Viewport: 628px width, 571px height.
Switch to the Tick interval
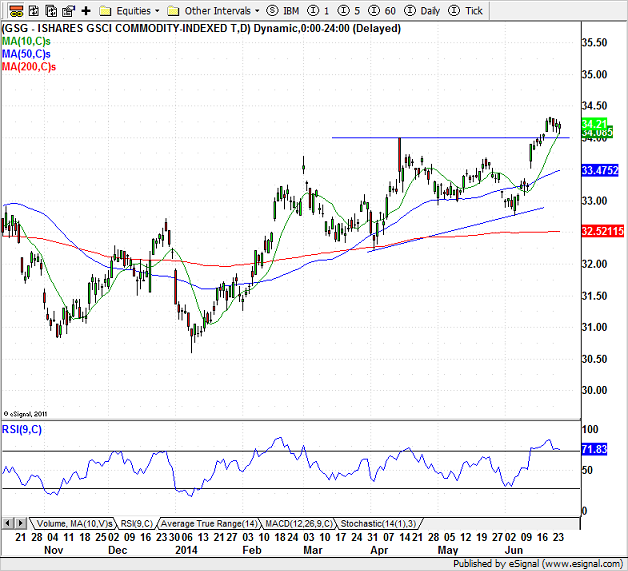pyautogui.click(x=465, y=11)
